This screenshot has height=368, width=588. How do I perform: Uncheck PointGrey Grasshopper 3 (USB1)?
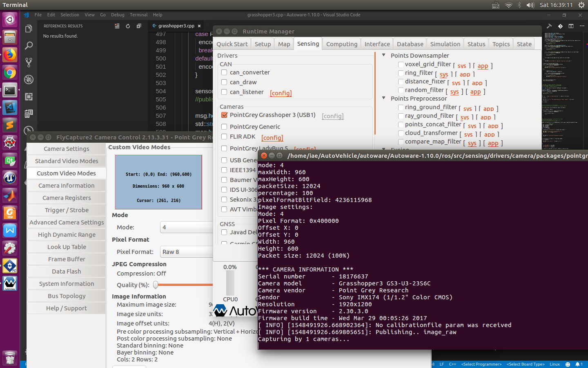224,115
